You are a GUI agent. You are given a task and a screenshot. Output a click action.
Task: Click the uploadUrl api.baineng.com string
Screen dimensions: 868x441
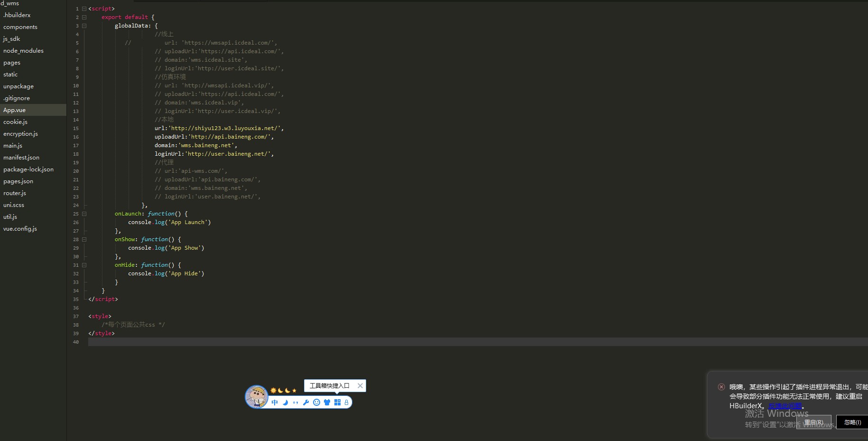[x=230, y=137]
